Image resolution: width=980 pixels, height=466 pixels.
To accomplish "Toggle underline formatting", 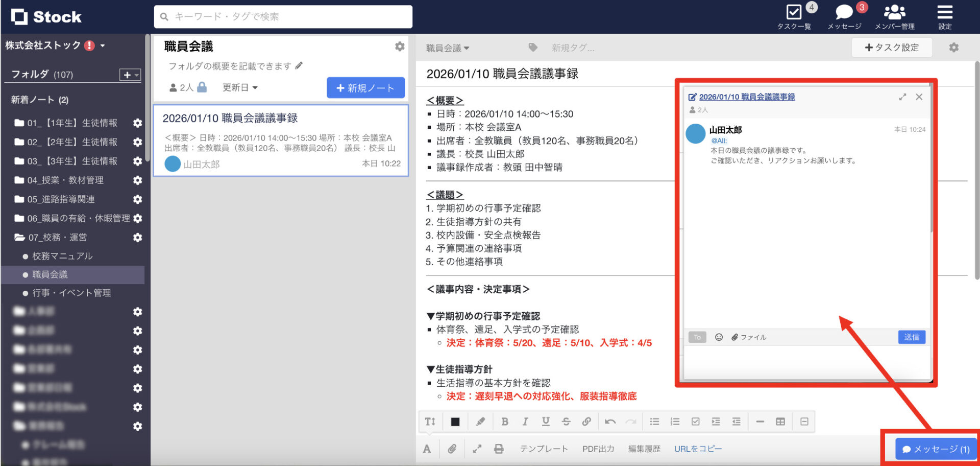I will [x=546, y=421].
